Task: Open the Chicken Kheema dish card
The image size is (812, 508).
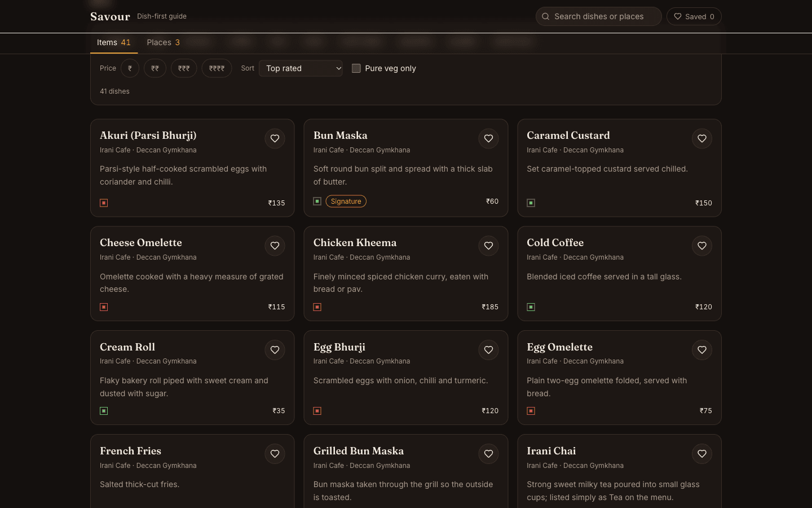Action: [x=406, y=274]
